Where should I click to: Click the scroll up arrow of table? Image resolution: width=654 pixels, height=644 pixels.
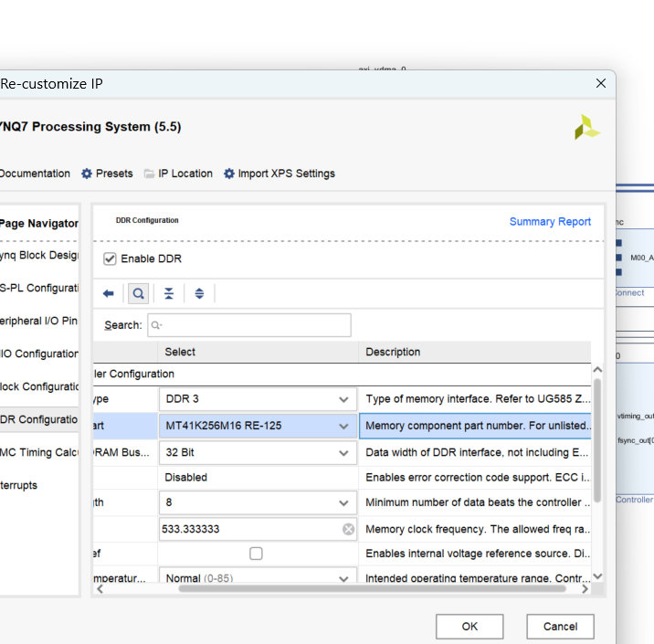tap(597, 370)
